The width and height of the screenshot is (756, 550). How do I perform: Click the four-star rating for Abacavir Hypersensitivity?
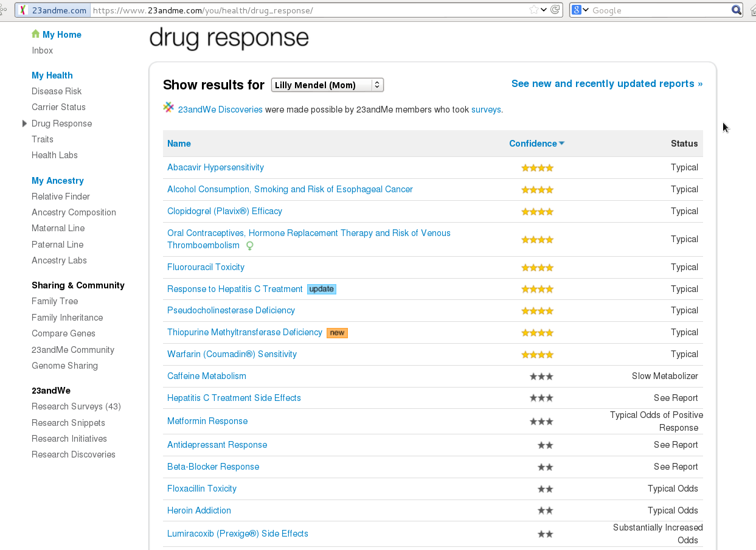[538, 168]
